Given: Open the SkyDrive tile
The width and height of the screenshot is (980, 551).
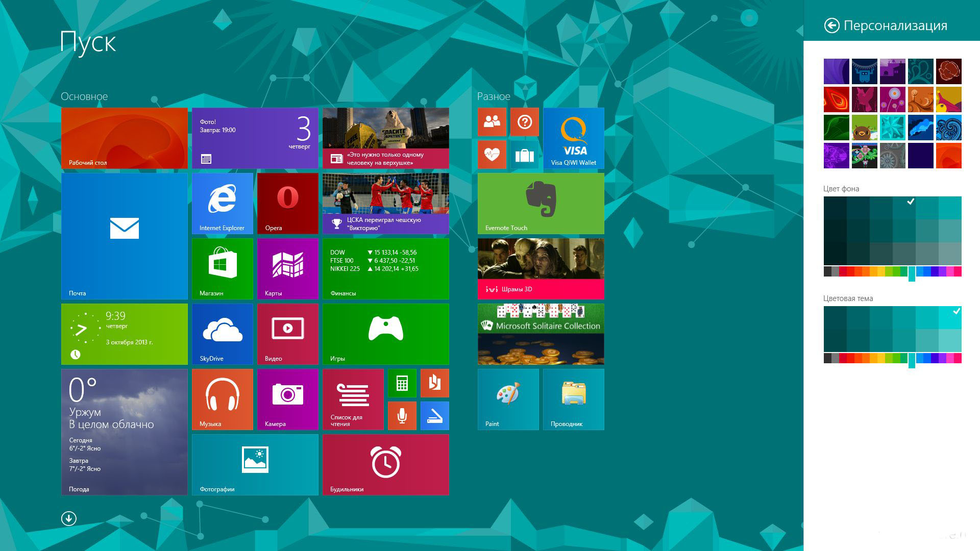Looking at the screenshot, I should pos(222,334).
